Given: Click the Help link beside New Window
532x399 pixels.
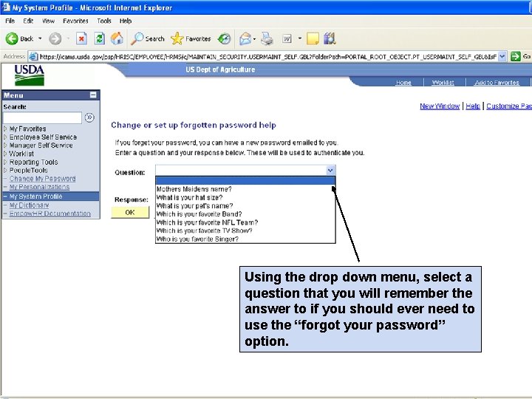Looking at the screenshot, I should point(473,106).
